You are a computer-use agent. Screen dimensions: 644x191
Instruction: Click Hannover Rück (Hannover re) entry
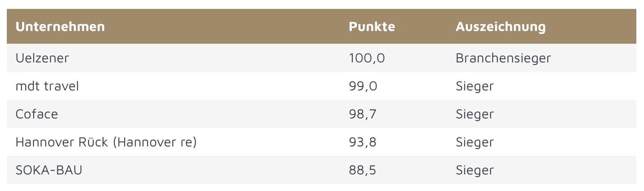coord(106,142)
